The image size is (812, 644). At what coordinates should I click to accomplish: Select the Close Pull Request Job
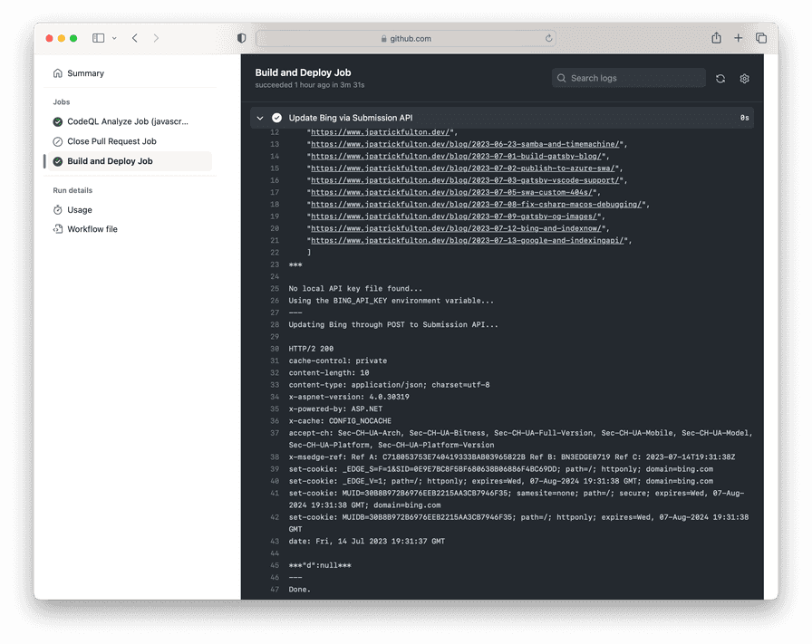tap(111, 141)
